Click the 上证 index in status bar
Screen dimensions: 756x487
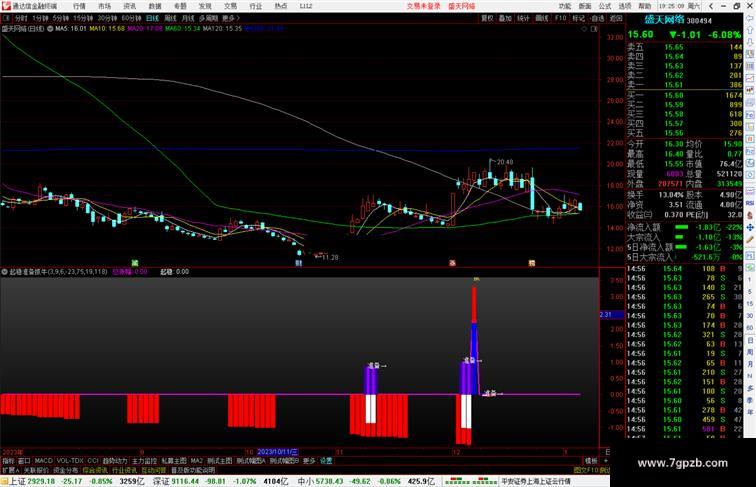17,481
